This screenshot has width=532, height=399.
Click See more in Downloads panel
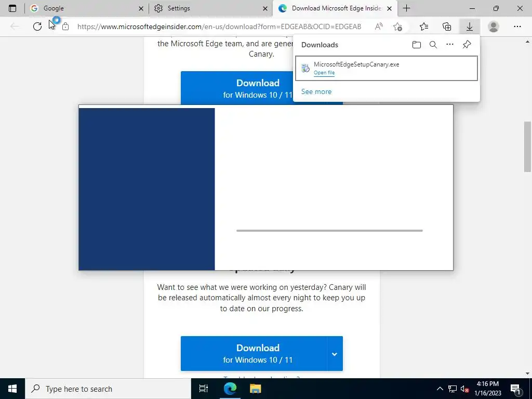pos(316,91)
